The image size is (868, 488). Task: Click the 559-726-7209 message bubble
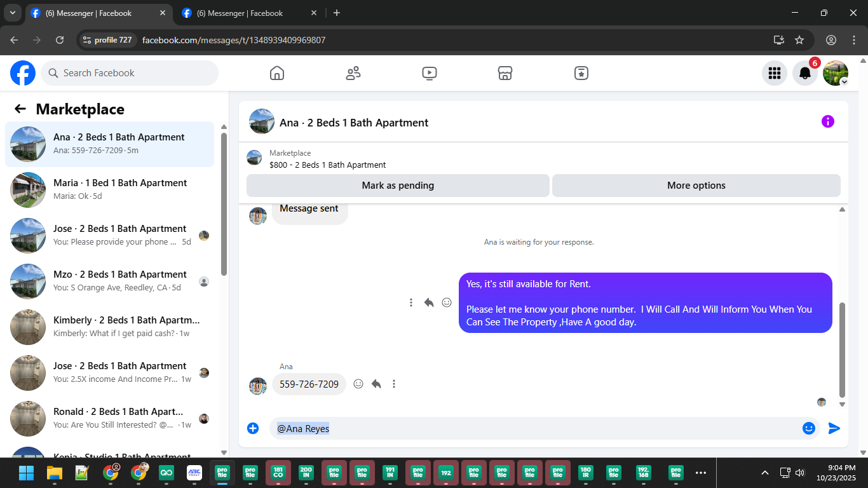309,384
